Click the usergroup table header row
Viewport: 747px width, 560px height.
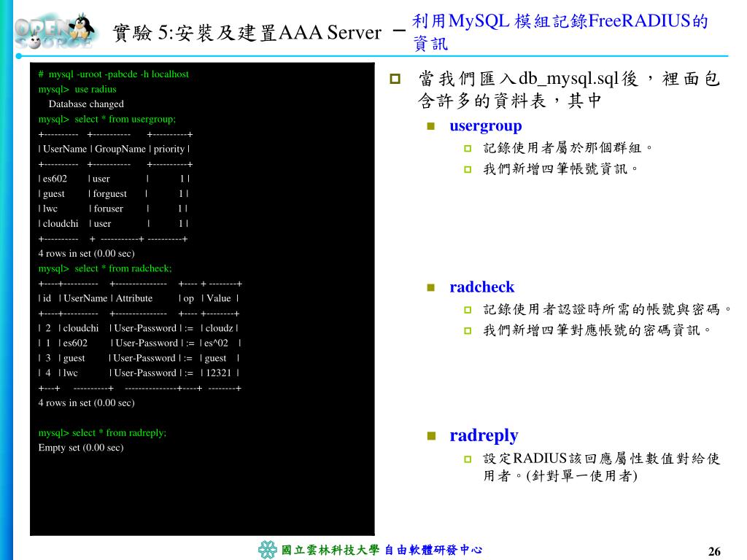click(x=114, y=149)
